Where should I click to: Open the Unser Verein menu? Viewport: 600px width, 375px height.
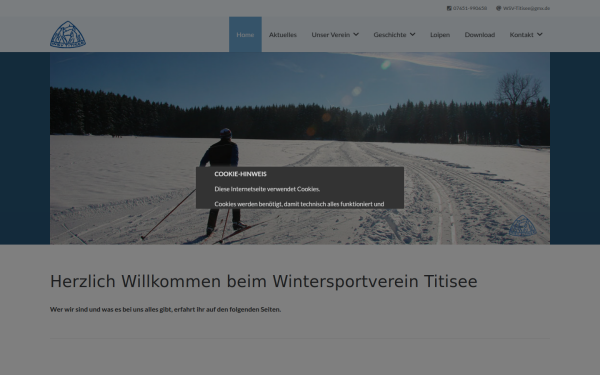click(331, 34)
